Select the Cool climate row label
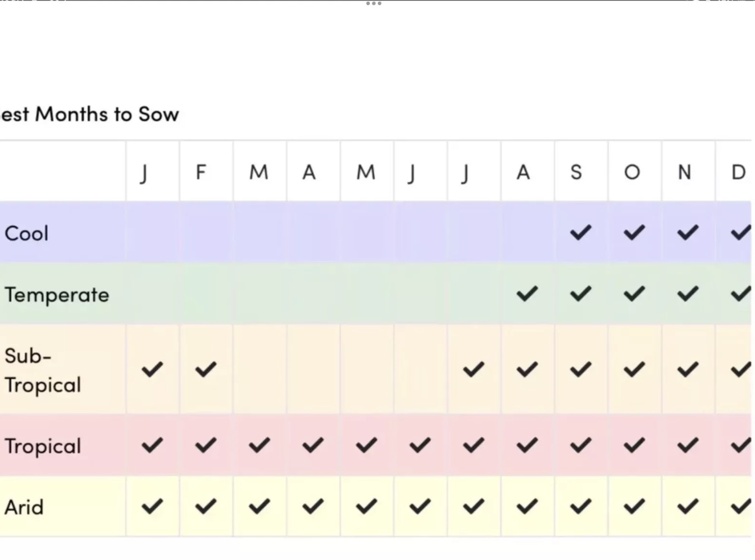 (26, 234)
